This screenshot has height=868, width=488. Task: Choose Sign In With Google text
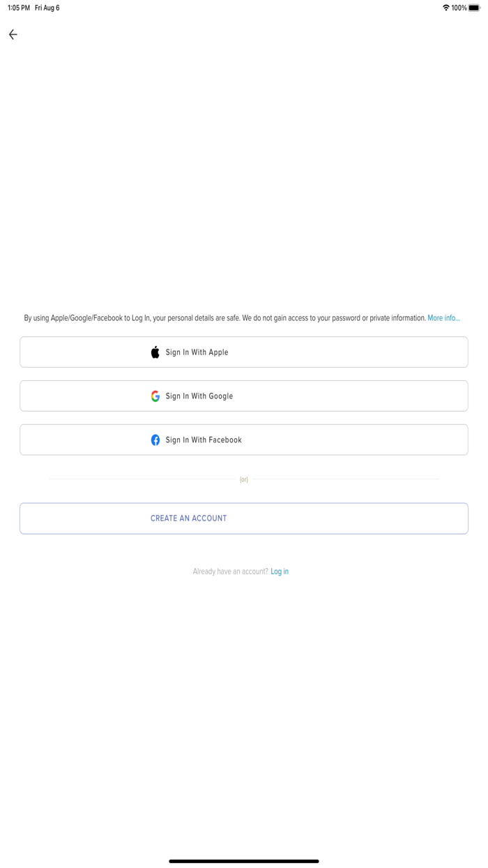click(199, 396)
